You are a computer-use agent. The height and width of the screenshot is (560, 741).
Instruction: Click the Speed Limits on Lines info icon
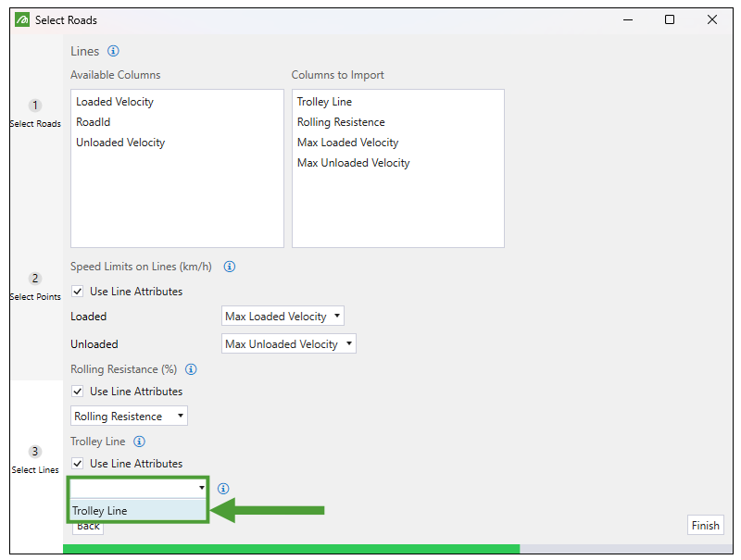(229, 267)
